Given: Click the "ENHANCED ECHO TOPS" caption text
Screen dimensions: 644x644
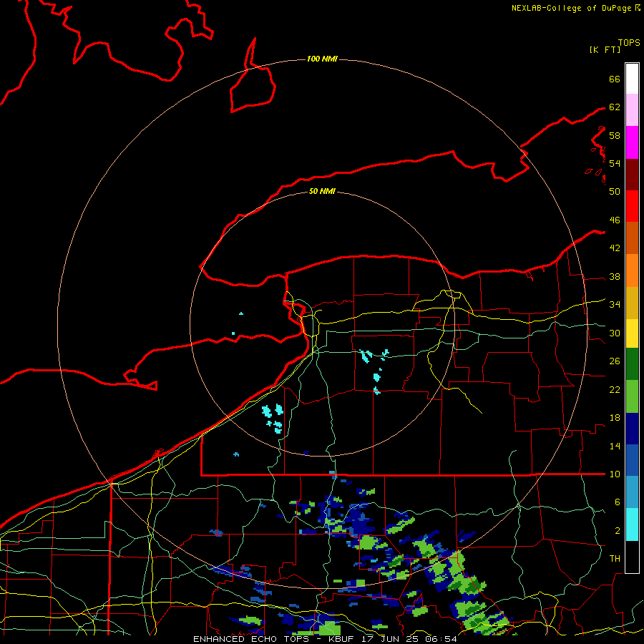Looking at the screenshot, I should click(x=251, y=639).
